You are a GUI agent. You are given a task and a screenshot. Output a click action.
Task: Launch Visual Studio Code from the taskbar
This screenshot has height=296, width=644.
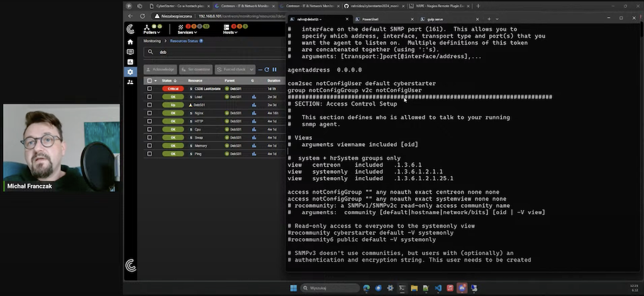[438, 288]
